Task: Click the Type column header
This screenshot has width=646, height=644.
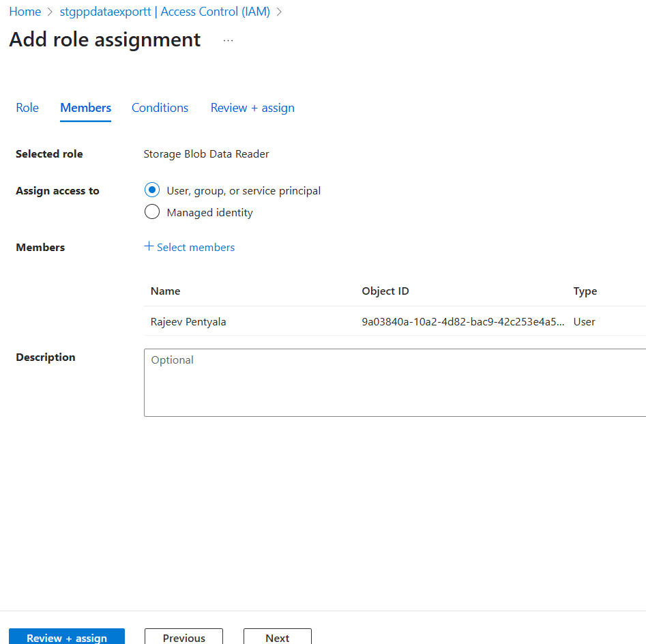Action: coord(585,291)
